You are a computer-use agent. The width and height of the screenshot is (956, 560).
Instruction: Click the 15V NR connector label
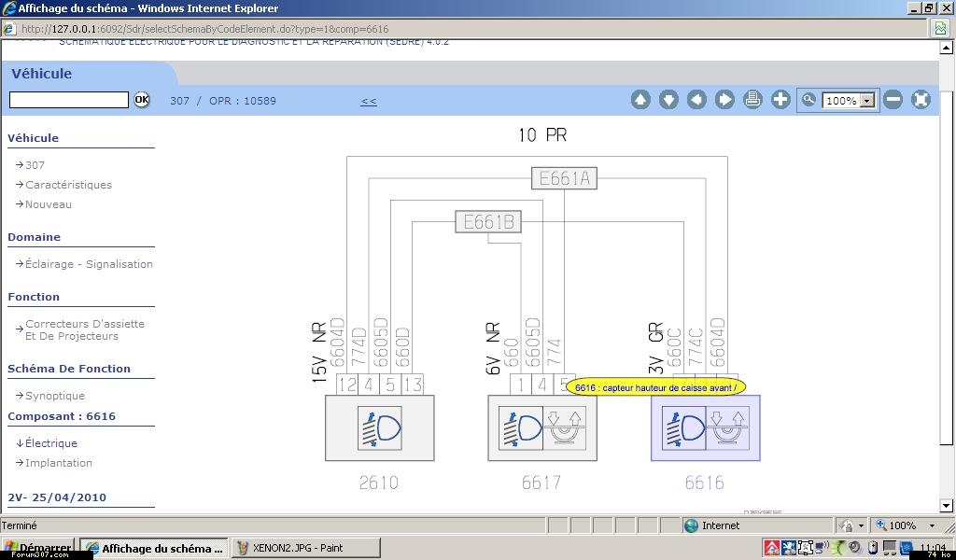[320, 353]
